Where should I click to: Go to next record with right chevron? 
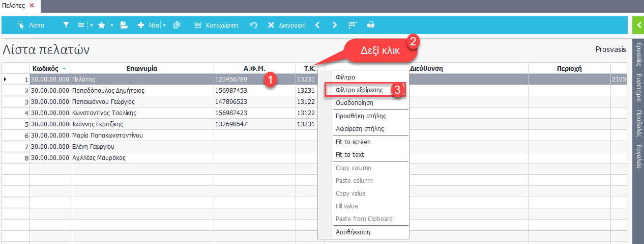[x=334, y=25]
